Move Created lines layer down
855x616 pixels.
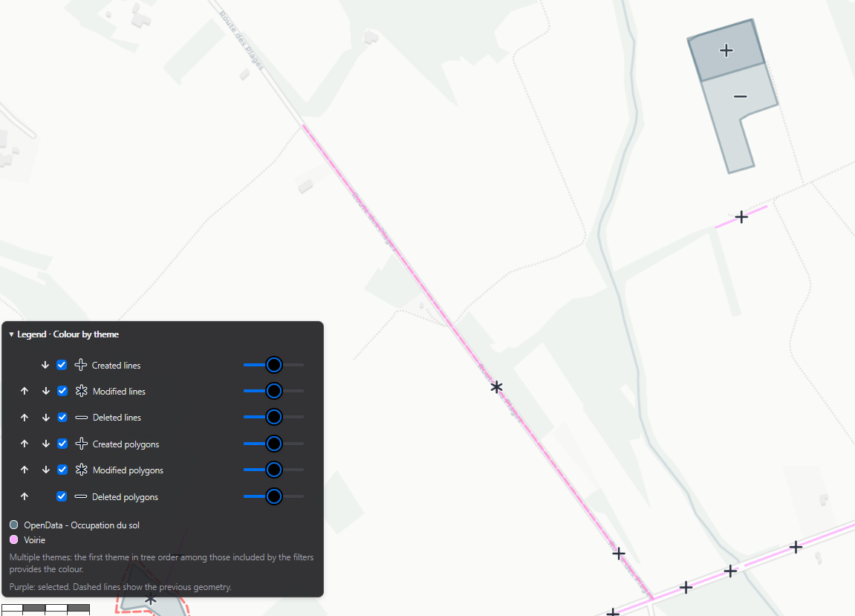click(x=45, y=365)
